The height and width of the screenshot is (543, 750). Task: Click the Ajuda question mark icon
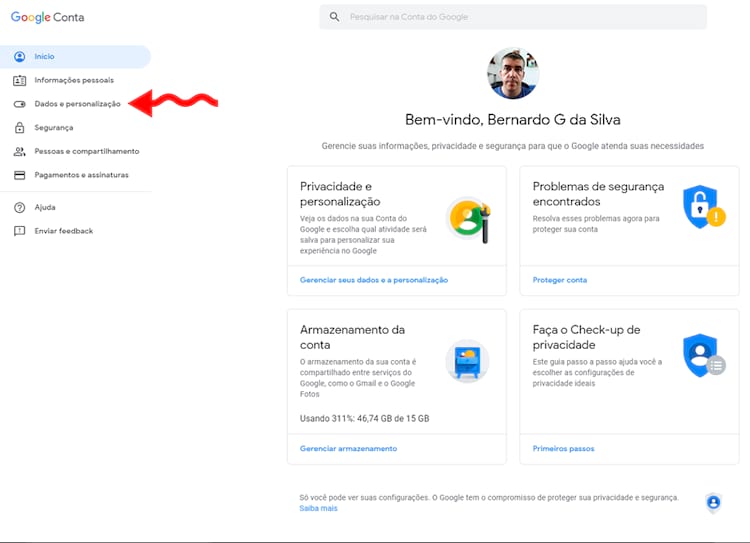point(19,208)
